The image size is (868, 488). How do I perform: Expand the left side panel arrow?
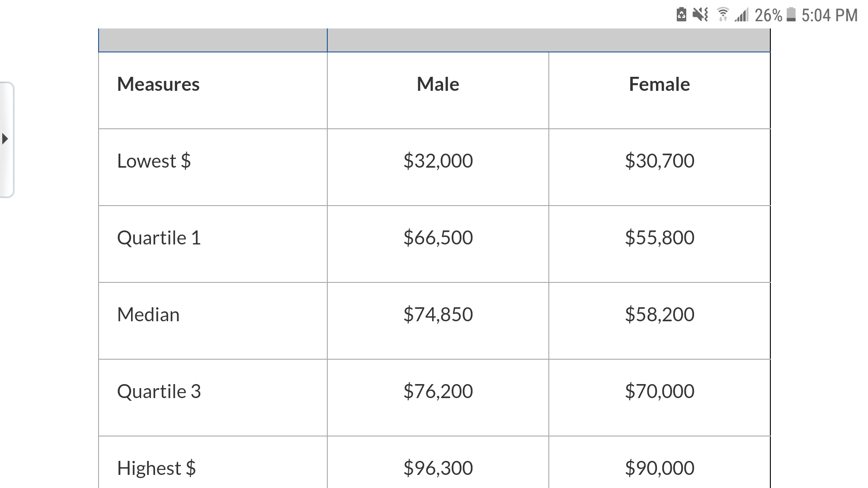click(5, 139)
